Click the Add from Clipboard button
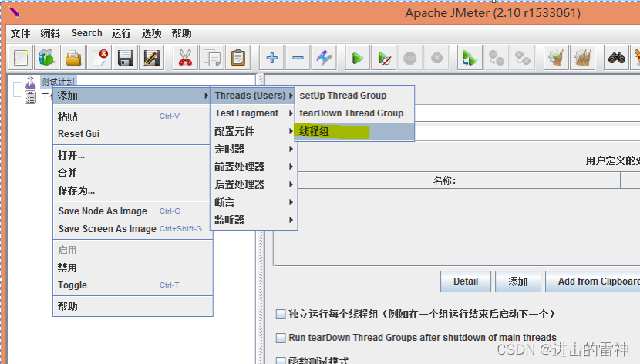The image size is (640, 364). tap(593, 281)
